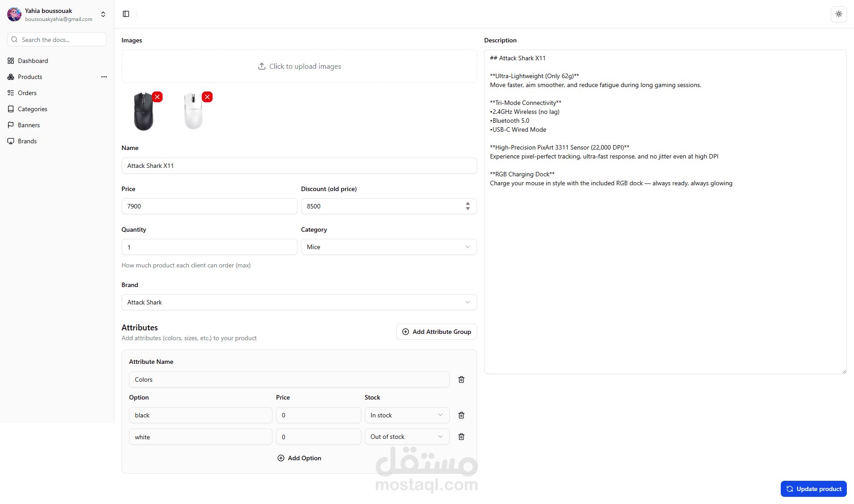The width and height of the screenshot is (854, 504).
Task: Increase the discount price with stepper arrow
Action: point(468,204)
